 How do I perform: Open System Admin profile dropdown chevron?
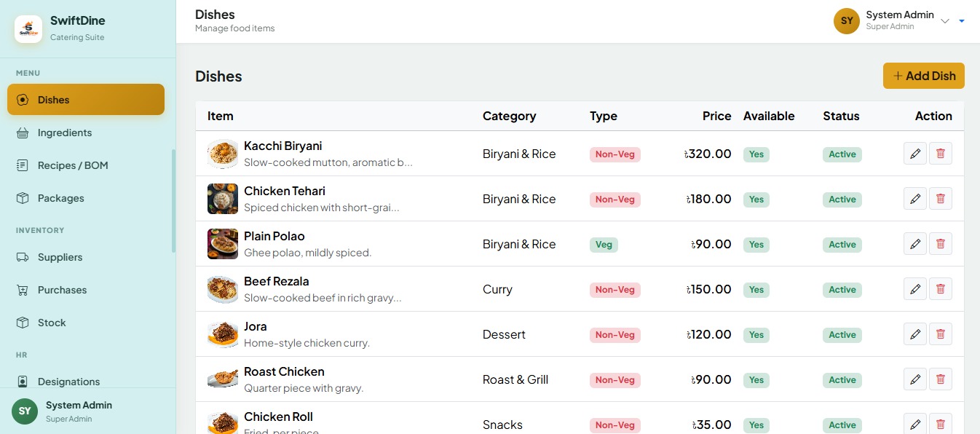pos(945,21)
